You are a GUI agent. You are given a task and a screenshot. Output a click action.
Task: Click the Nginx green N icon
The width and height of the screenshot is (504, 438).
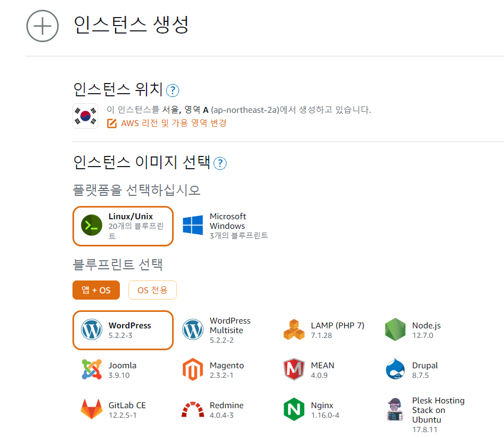pos(294,409)
